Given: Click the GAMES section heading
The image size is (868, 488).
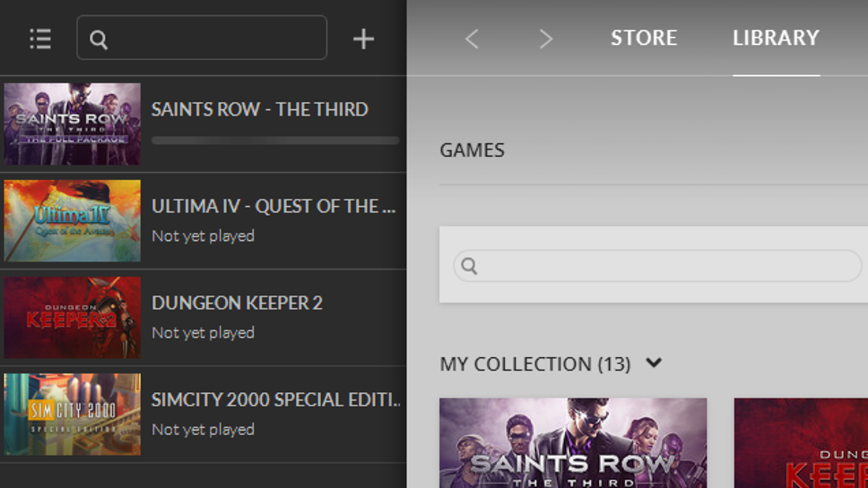Looking at the screenshot, I should [x=472, y=150].
